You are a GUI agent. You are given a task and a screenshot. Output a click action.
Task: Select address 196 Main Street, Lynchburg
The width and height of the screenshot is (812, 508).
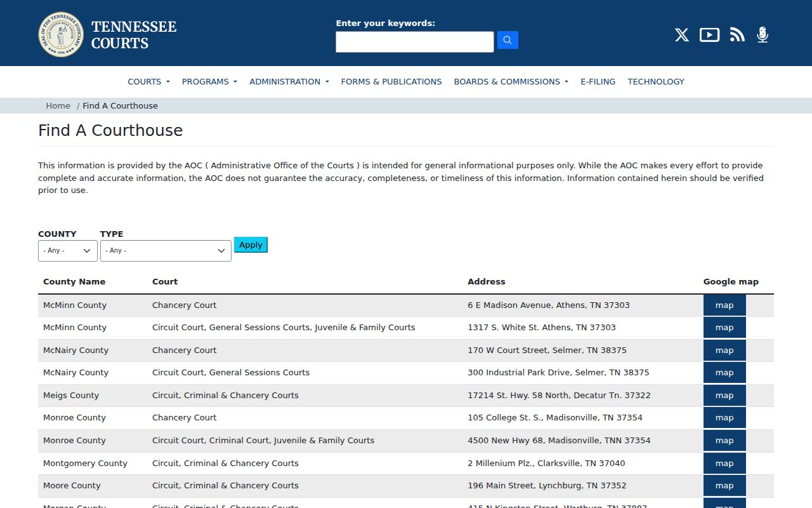pyautogui.click(x=547, y=486)
